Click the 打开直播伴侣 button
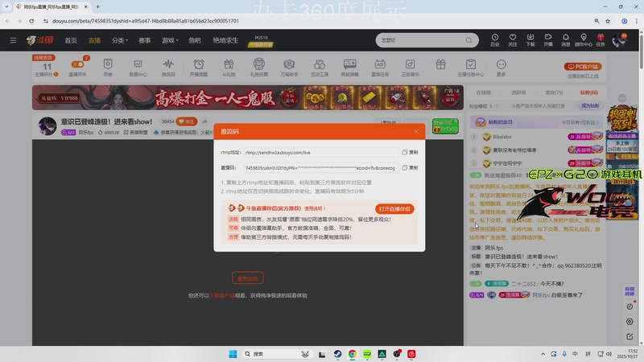Screen dimensions: 644x362 click(x=394, y=209)
